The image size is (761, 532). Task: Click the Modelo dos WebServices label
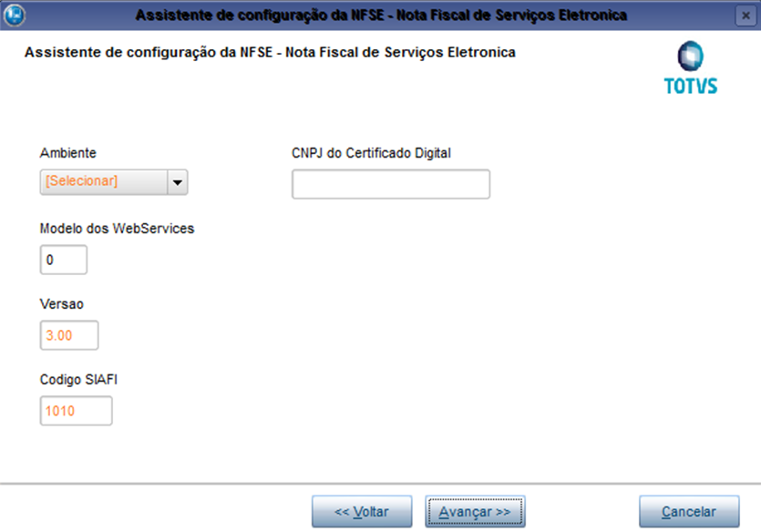pyautogui.click(x=117, y=229)
